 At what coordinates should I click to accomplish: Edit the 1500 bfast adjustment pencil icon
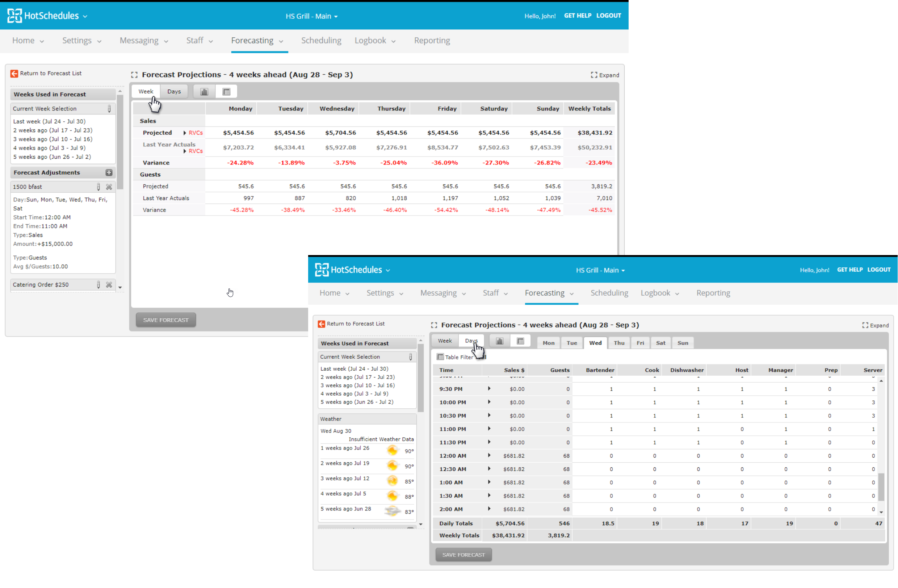tap(98, 187)
